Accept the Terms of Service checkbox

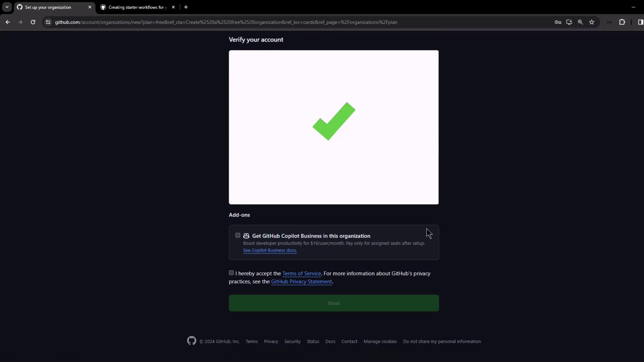pos(231,273)
